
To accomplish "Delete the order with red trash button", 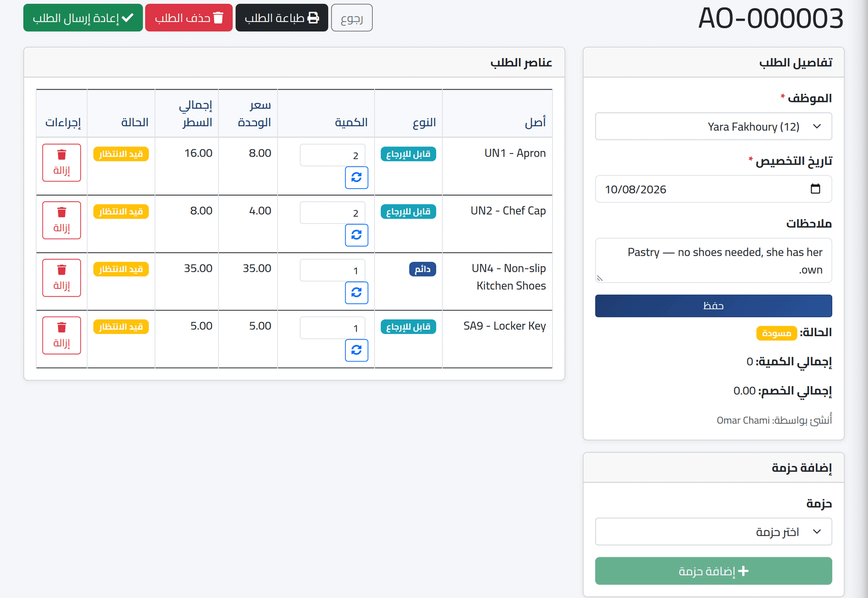I will point(189,18).
